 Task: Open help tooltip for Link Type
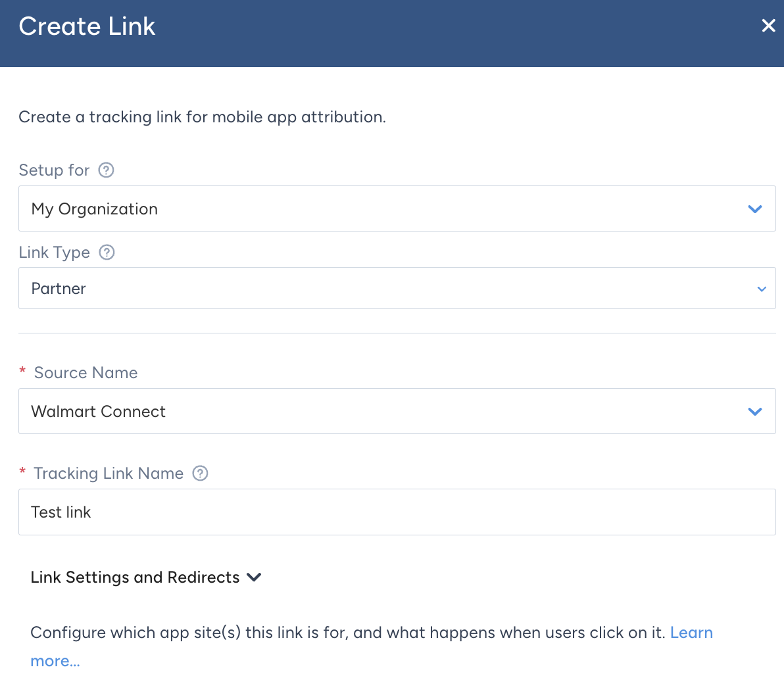point(107,252)
